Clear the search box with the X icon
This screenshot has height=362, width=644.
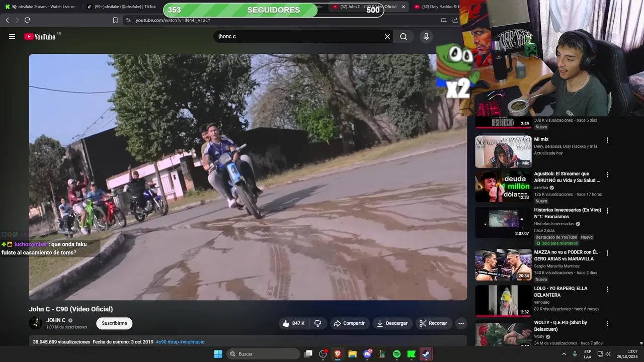click(387, 36)
